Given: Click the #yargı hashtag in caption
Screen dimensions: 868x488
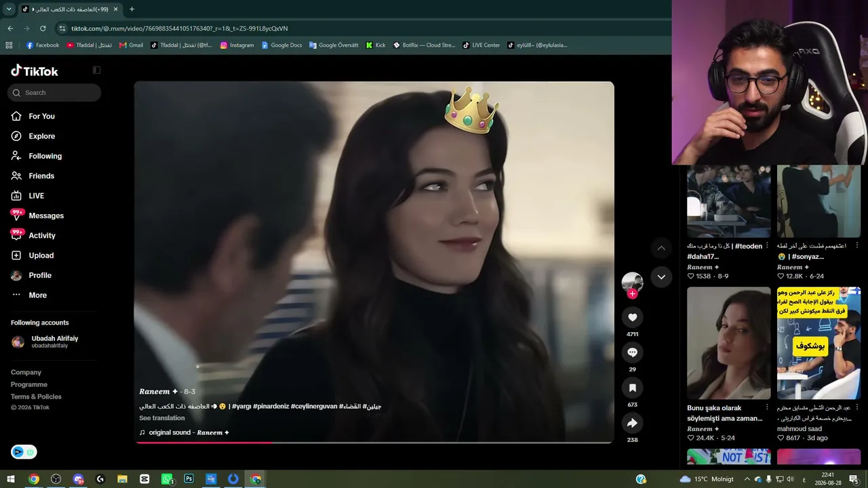Looking at the screenshot, I should click(x=241, y=407).
